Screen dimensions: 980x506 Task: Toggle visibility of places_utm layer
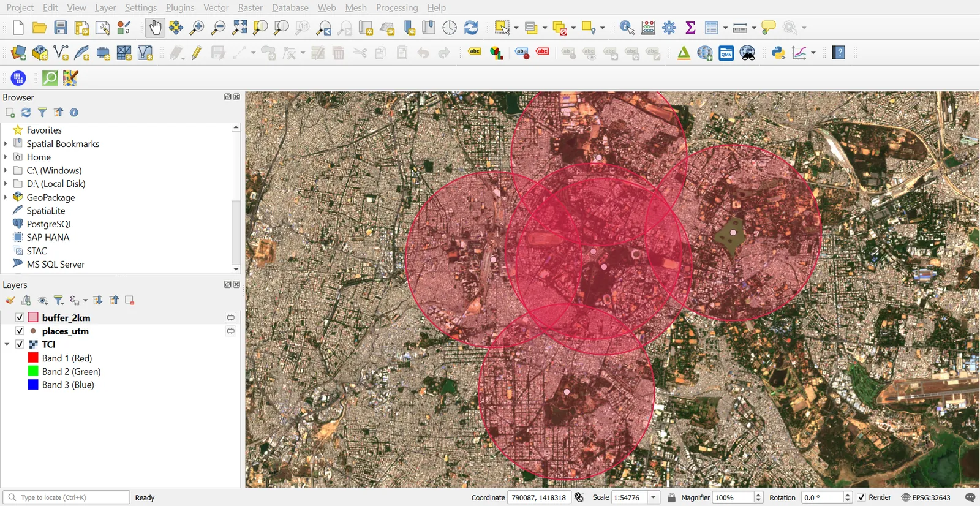coord(20,331)
